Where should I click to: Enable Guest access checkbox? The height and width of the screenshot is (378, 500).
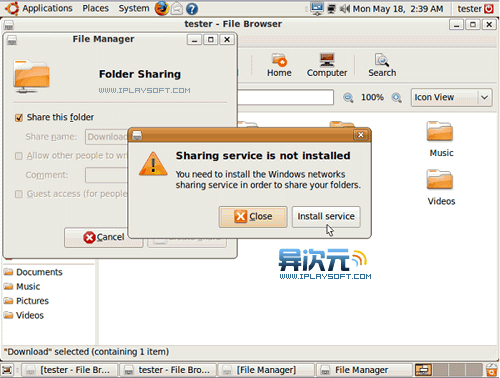coord(19,194)
